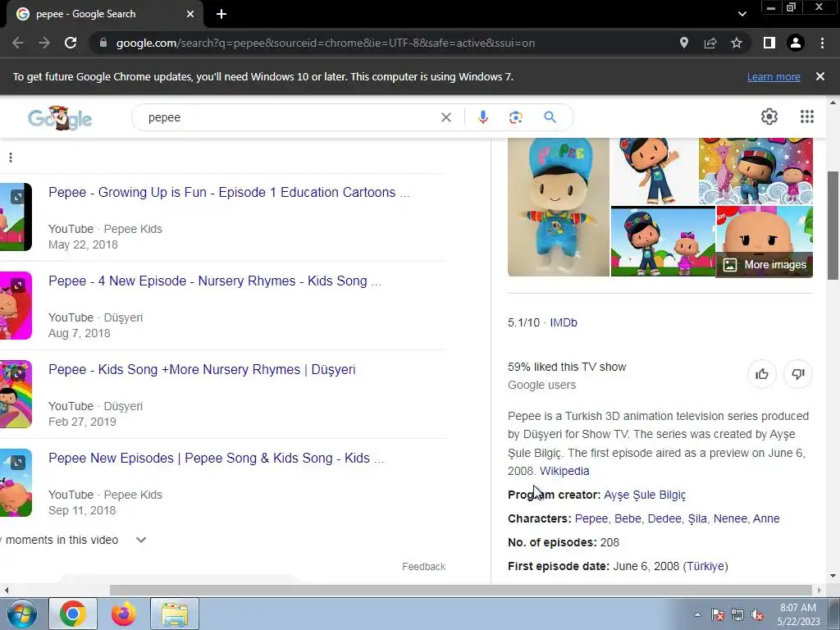
Task: Open IMDb rating link
Action: (x=564, y=322)
